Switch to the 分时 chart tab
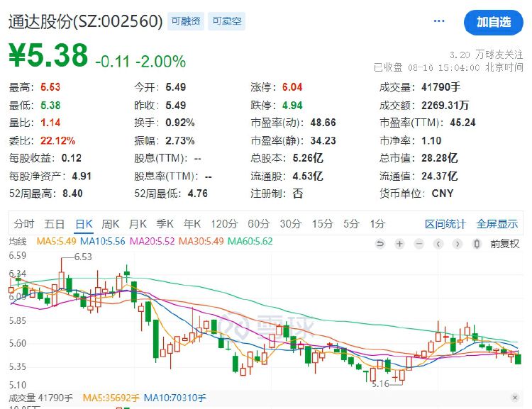The height and width of the screenshot is (409, 532). tap(24, 224)
